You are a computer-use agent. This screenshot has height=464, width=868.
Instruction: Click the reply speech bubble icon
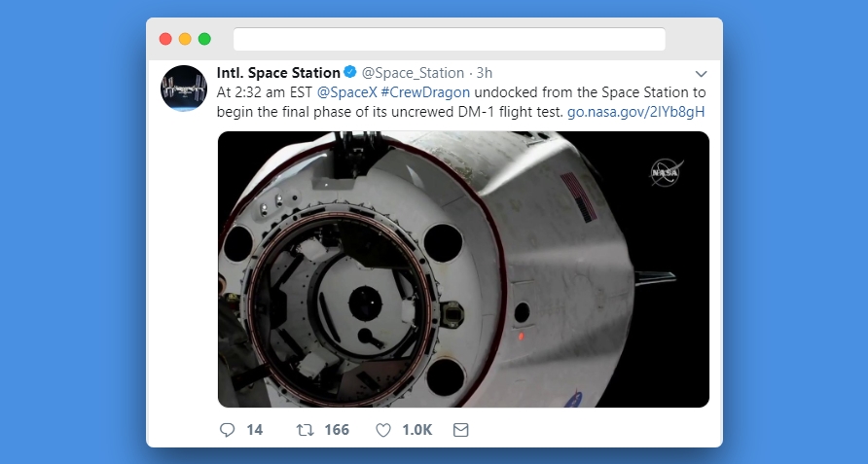coord(228,429)
